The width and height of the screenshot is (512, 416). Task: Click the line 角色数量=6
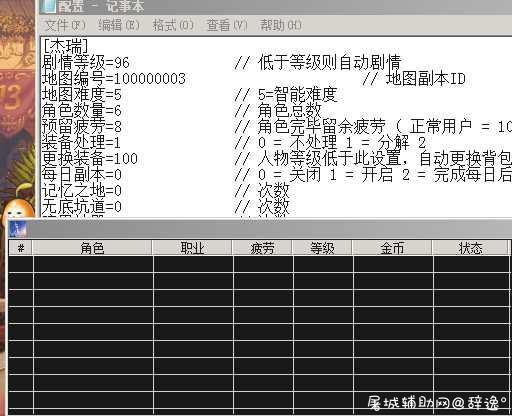tap(82, 110)
